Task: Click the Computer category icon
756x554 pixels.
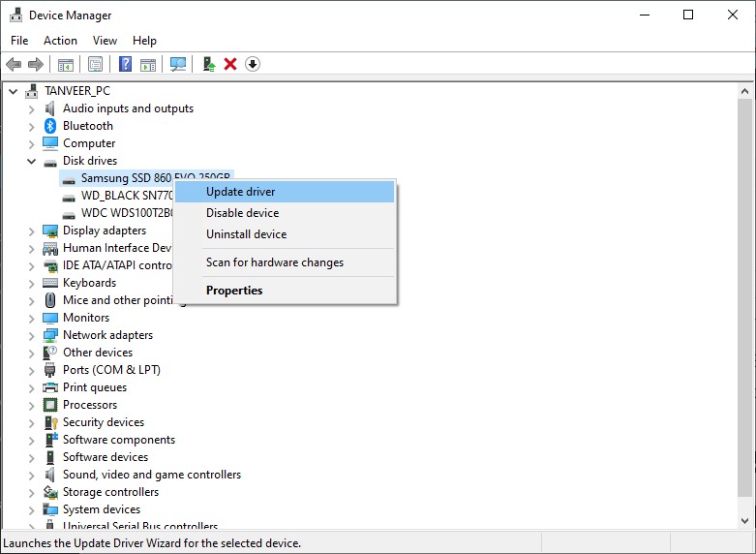Action: tap(50, 143)
